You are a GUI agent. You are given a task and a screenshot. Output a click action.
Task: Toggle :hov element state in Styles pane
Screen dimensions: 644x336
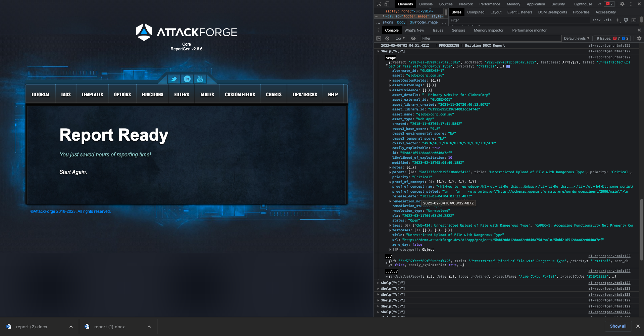pos(597,20)
